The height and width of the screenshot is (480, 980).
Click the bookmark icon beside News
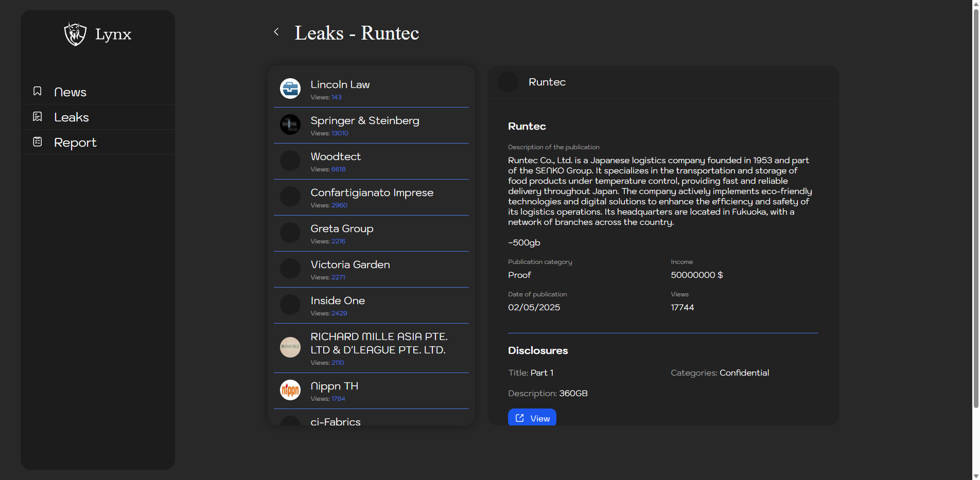pyautogui.click(x=38, y=92)
